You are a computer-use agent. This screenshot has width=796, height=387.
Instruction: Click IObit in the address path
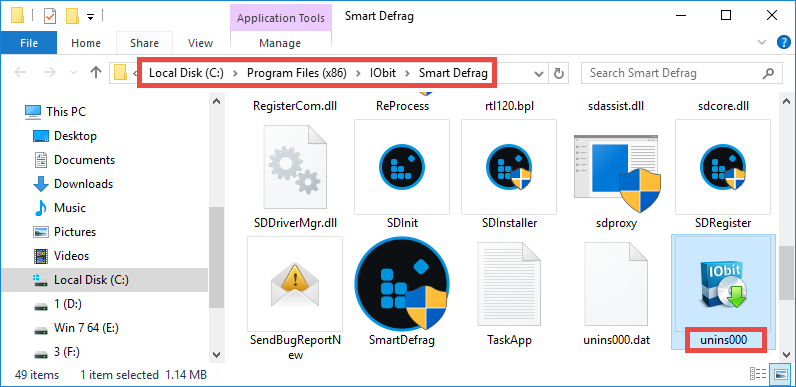(383, 73)
